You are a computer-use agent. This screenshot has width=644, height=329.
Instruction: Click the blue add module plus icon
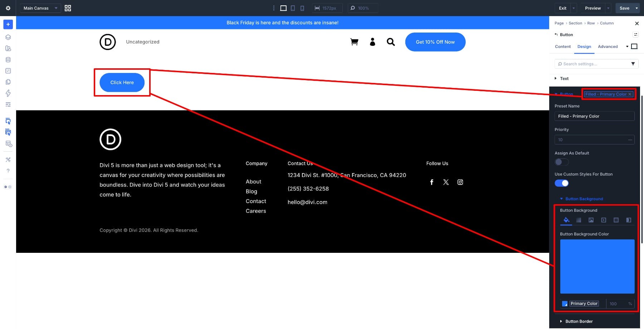pos(8,24)
